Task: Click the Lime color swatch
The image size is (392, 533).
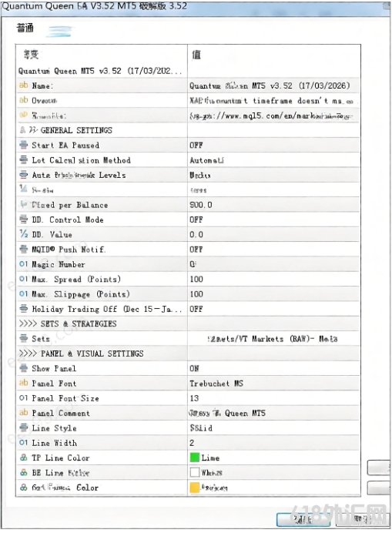Action: (x=195, y=458)
